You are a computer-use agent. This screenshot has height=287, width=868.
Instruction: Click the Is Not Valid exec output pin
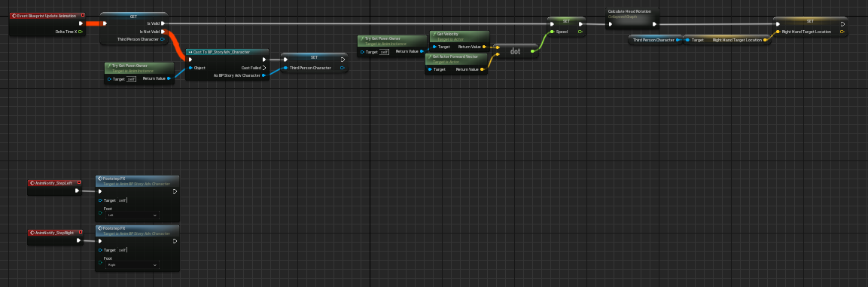coord(163,32)
